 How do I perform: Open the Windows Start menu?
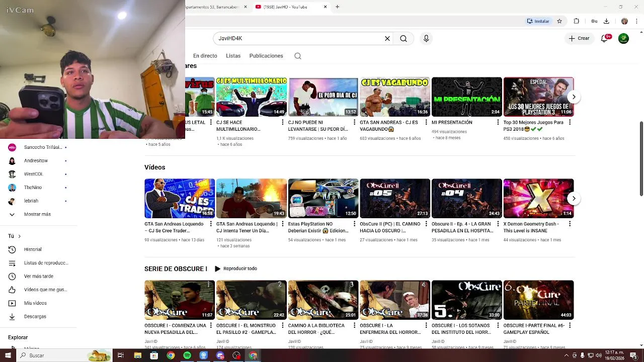[x=8, y=355]
